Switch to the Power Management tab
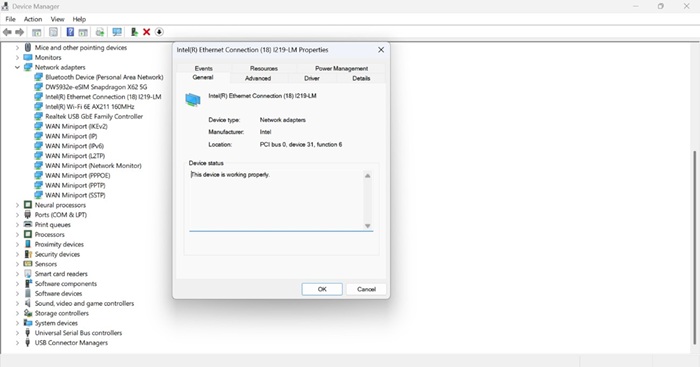Viewport: 700px width, 367px height. click(x=342, y=68)
